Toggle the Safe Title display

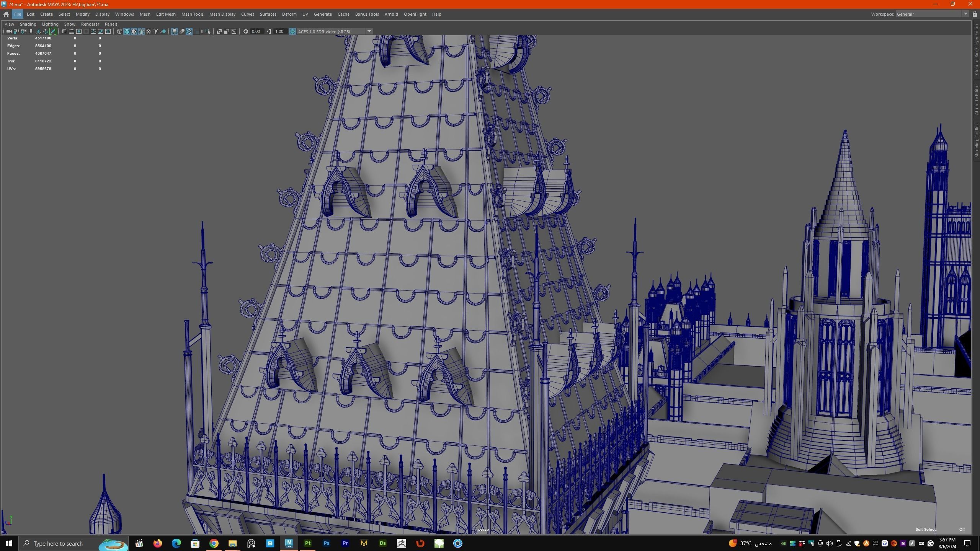click(x=108, y=31)
